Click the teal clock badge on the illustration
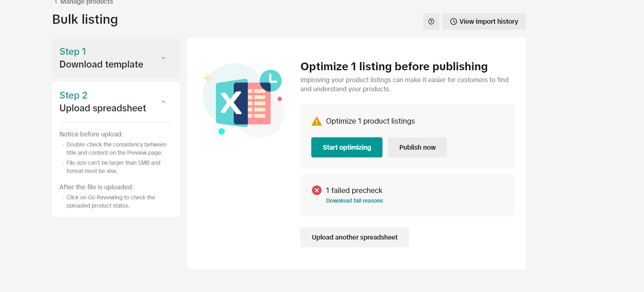Image resolution: width=644 pixels, height=292 pixels. [271, 80]
